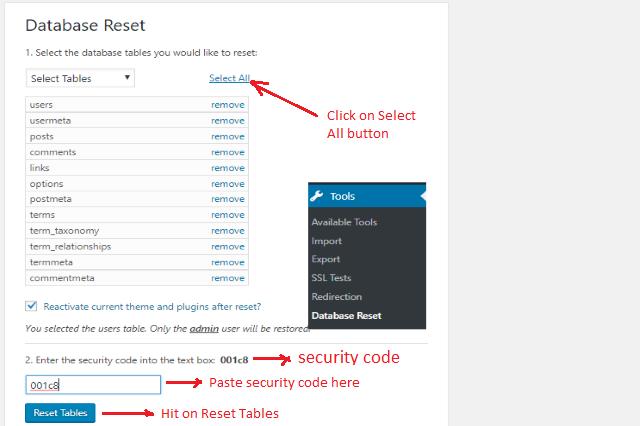Screen dimensions: 640x426
Task: Click the Select All link
Action: 229,78
